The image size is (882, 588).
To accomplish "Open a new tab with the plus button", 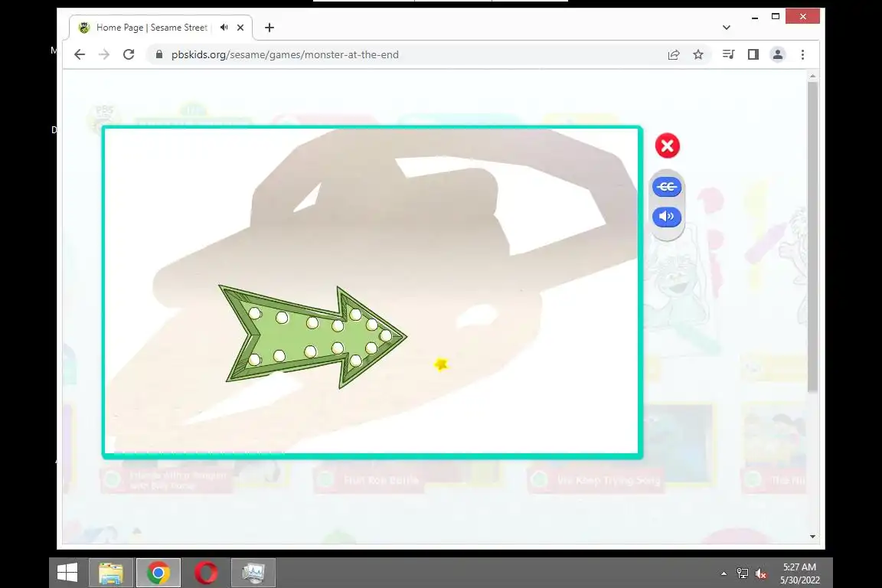I will [x=269, y=28].
